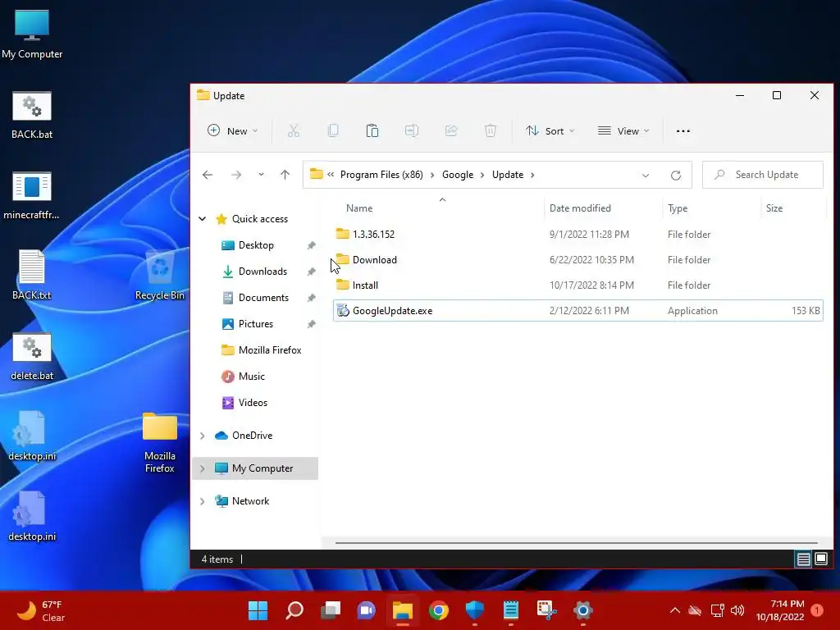Click the Search Update field
This screenshot has height=630, width=840.
(x=762, y=175)
